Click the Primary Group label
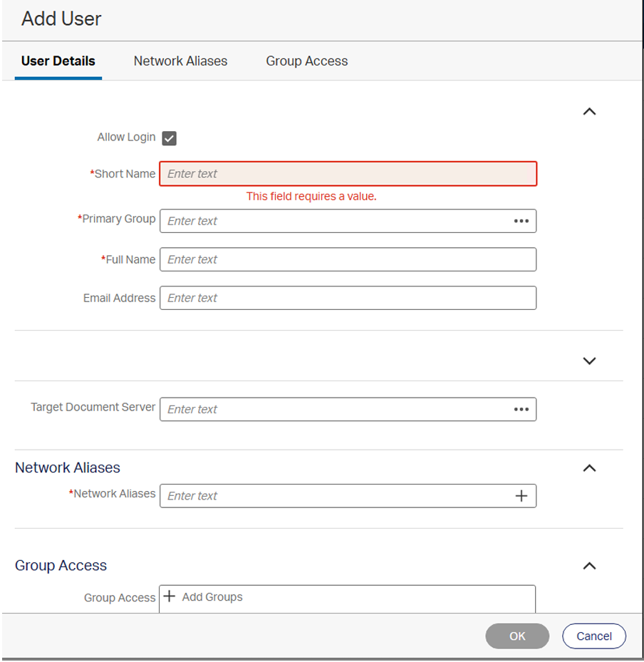 click(117, 219)
